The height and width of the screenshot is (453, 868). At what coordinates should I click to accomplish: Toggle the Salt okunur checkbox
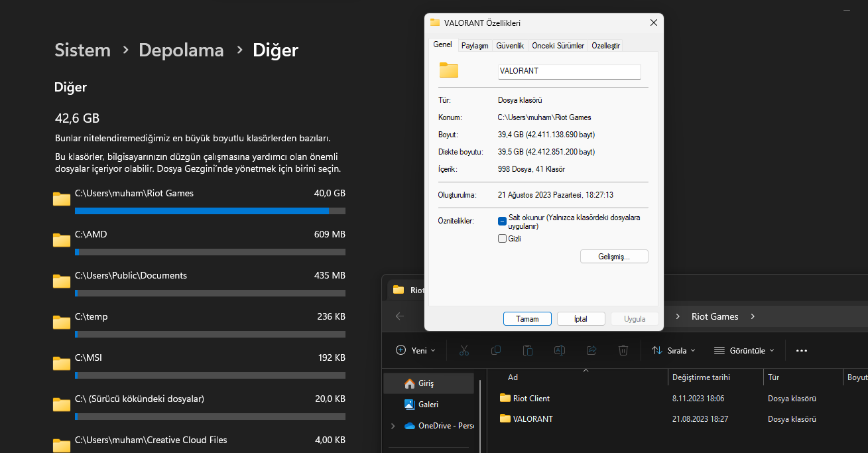(x=502, y=221)
